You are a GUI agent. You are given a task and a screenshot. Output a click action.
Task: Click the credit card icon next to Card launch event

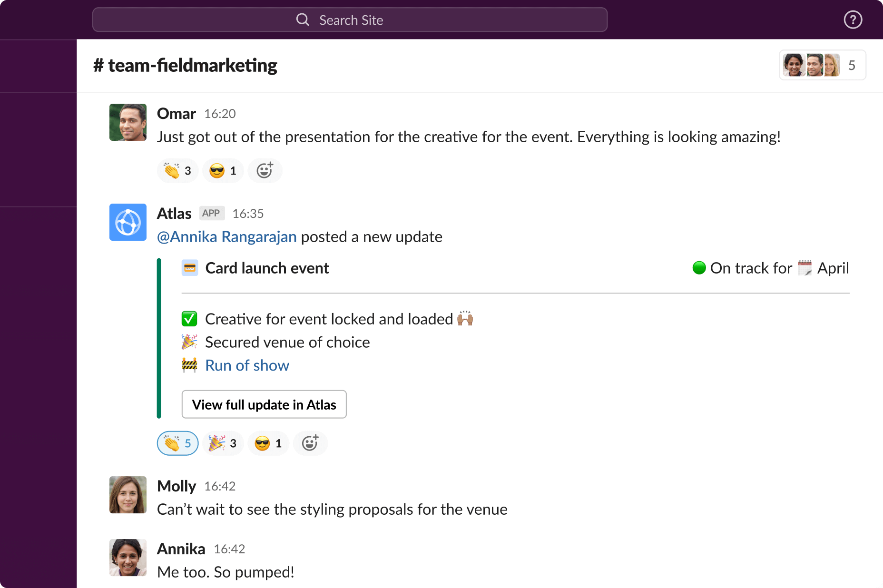190,268
